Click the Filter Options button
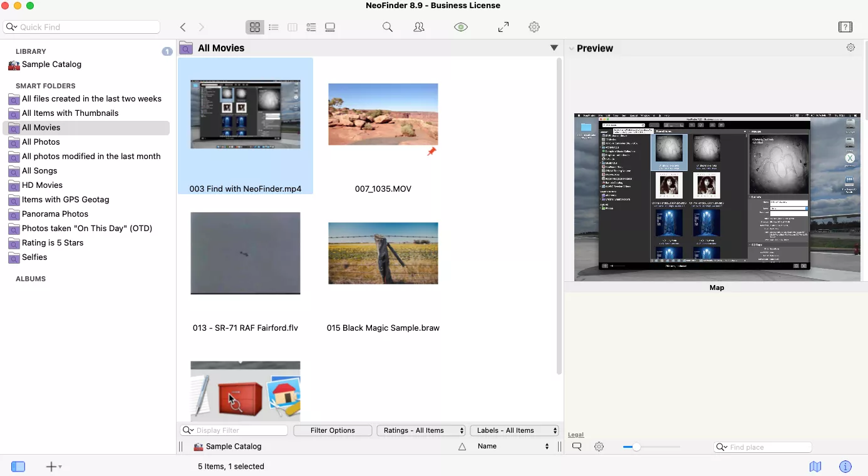This screenshot has width=868, height=476. 333,430
